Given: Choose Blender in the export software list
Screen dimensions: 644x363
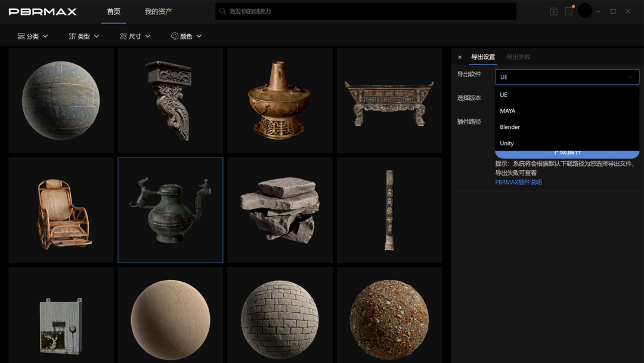Looking at the screenshot, I should pos(510,127).
